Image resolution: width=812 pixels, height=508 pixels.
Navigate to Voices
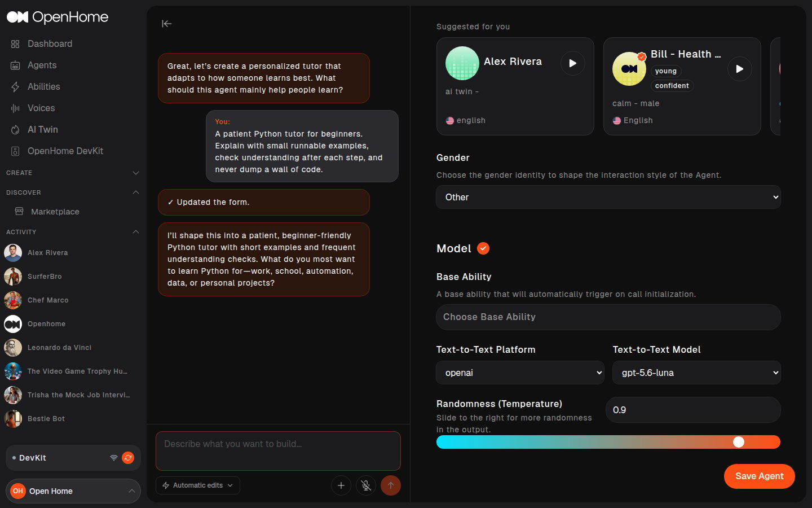tap(41, 108)
